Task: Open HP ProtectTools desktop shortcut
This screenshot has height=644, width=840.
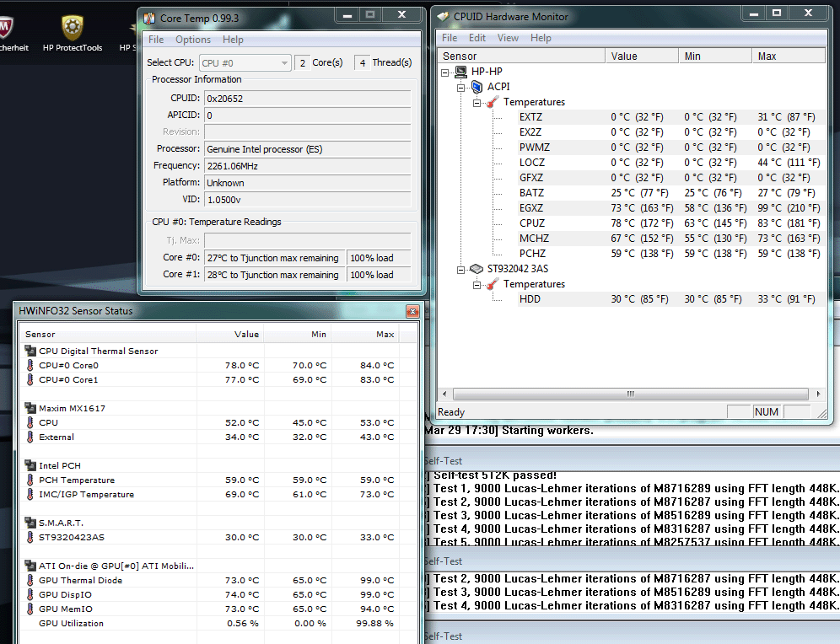Action: point(73,34)
